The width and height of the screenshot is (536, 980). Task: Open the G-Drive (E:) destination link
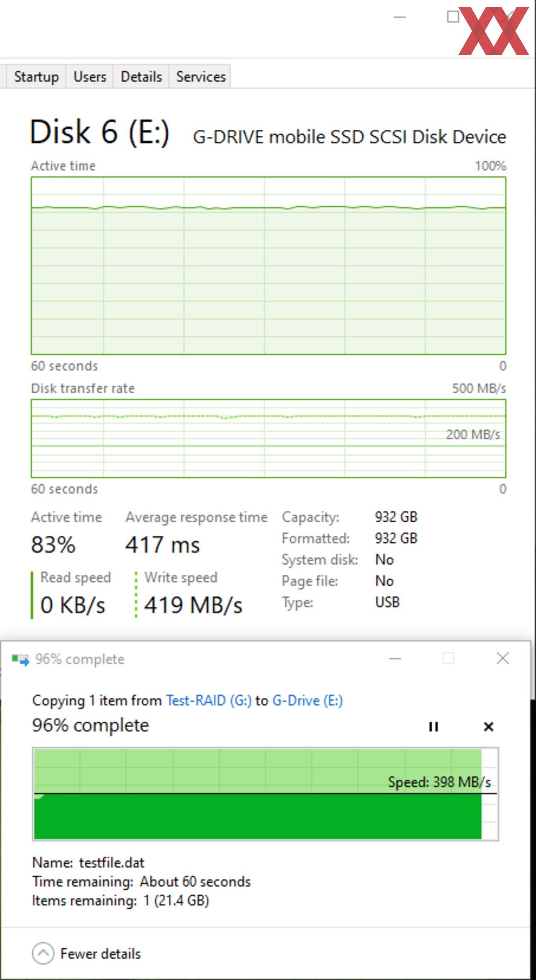coord(307,701)
